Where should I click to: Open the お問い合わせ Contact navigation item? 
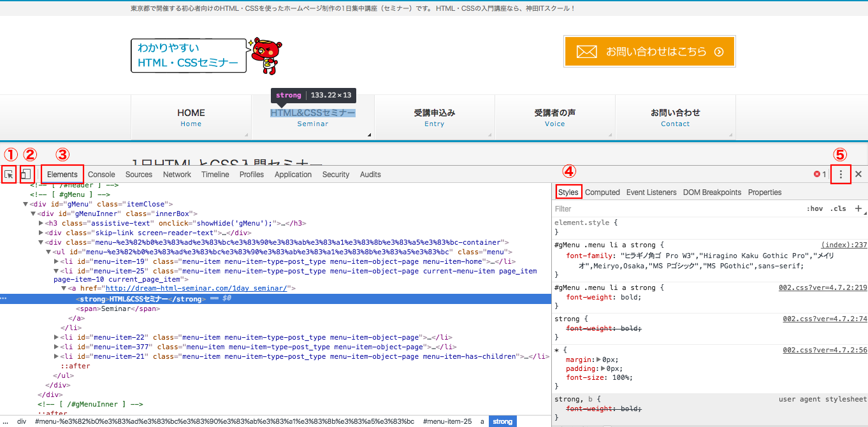click(676, 117)
